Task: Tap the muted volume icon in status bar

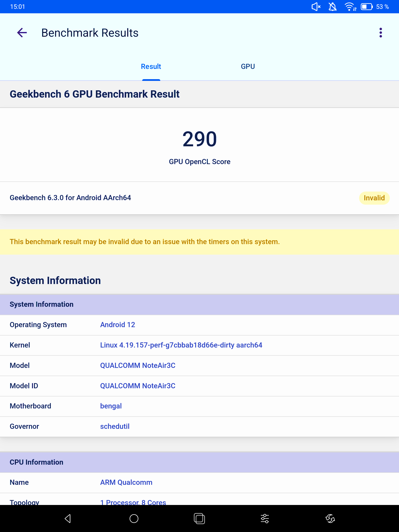Action: [x=316, y=7]
